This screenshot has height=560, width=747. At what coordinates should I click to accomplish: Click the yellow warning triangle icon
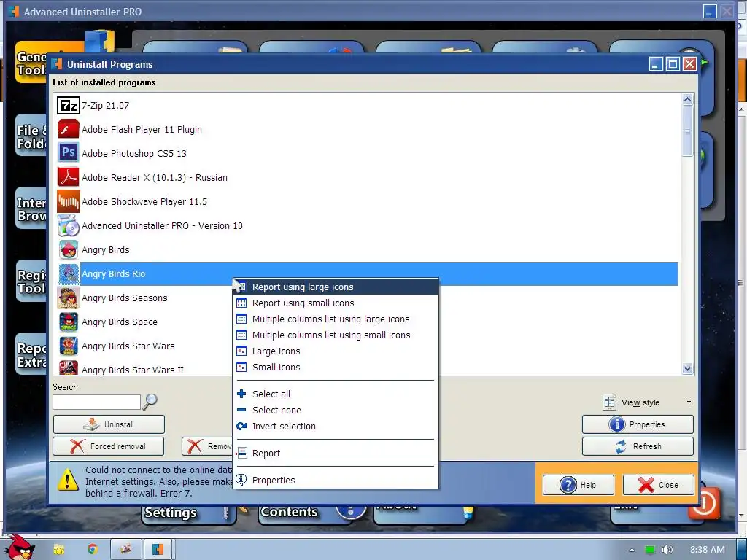[68, 479]
